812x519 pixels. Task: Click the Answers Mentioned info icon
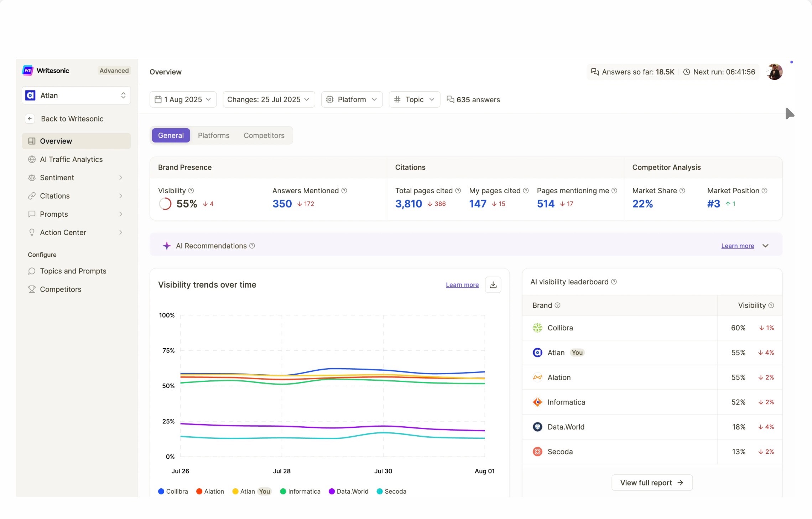344,191
